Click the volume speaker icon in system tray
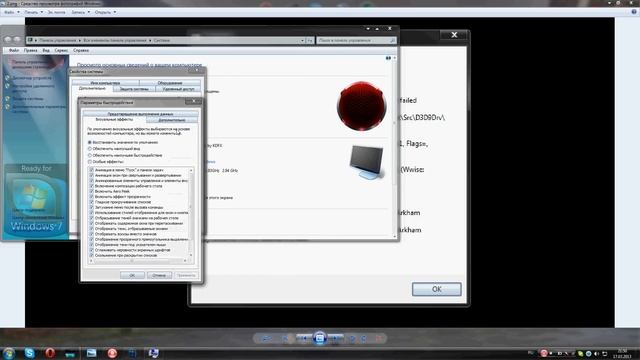This screenshot has width=640, height=360. coord(596,353)
